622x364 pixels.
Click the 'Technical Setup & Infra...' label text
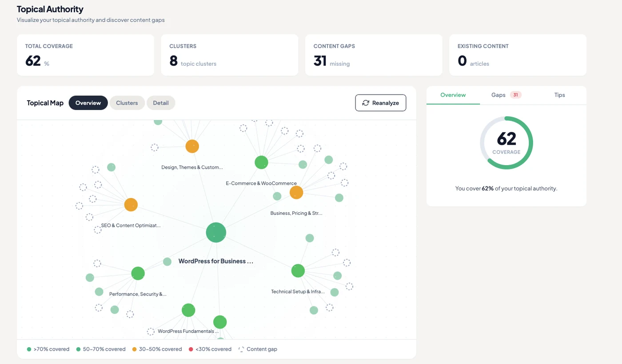298,292
